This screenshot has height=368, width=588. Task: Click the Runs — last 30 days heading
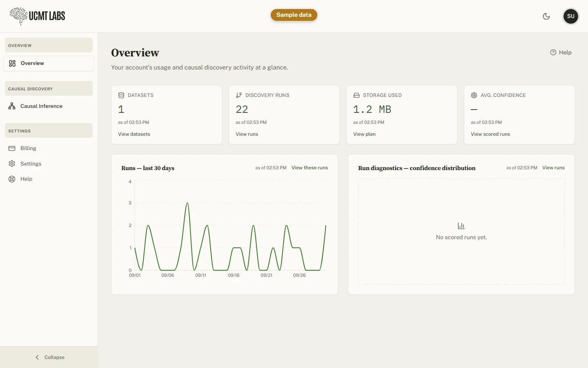[x=148, y=168]
